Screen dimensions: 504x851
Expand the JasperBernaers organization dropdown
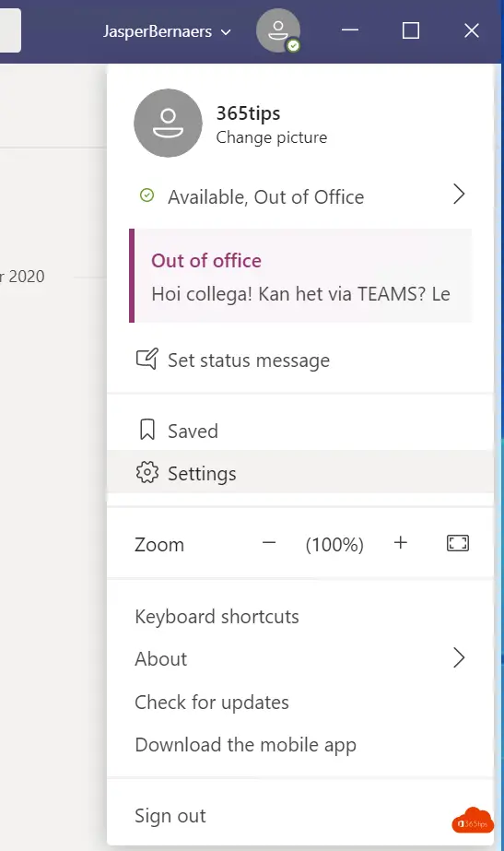167,31
